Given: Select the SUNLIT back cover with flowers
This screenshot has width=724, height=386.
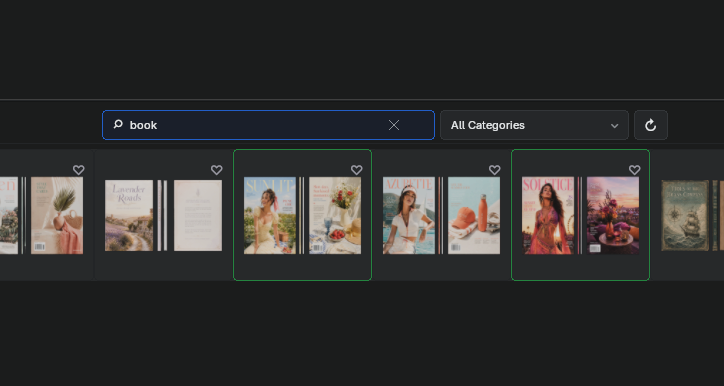Looking at the screenshot, I should pyautogui.click(x=335, y=216).
